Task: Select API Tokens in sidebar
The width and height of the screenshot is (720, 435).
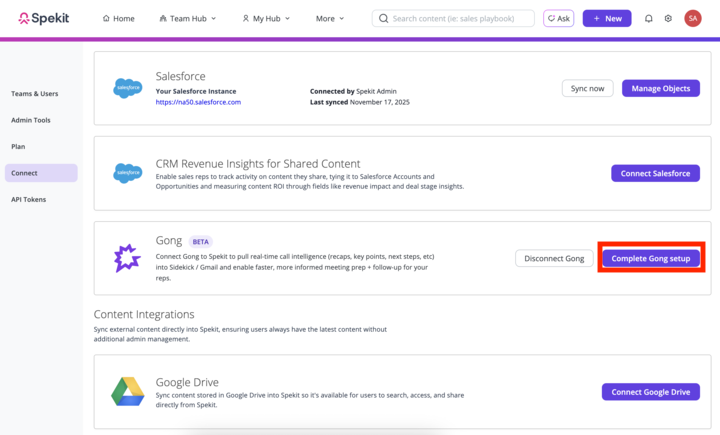Action: pos(28,199)
